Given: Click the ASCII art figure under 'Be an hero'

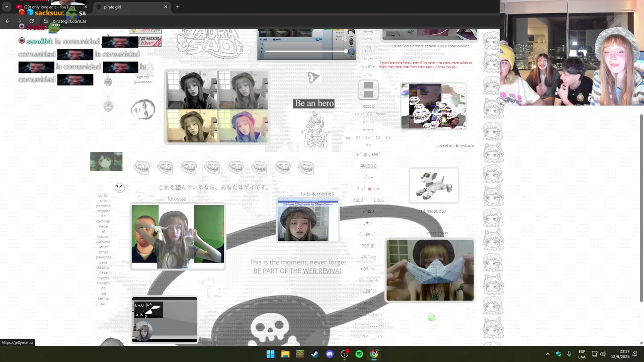Looking at the screenshot, I should coord(316,132).
